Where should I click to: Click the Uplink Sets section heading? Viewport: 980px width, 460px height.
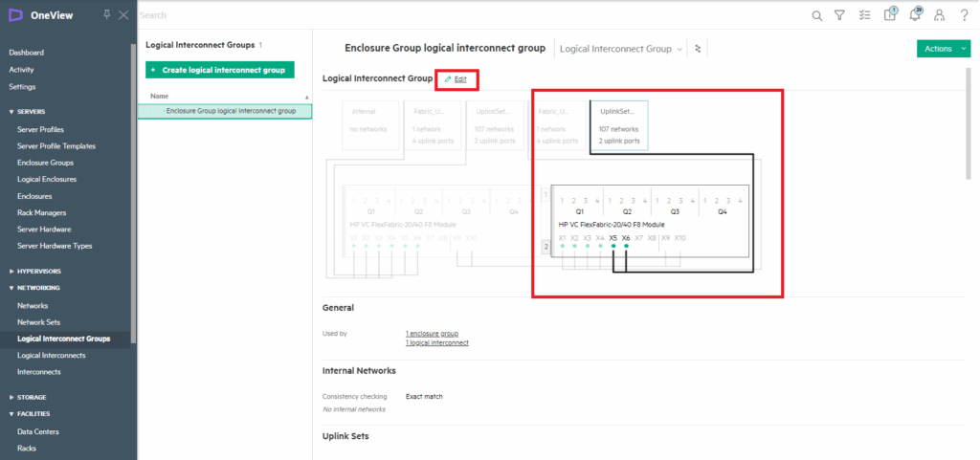pos(345,436)
